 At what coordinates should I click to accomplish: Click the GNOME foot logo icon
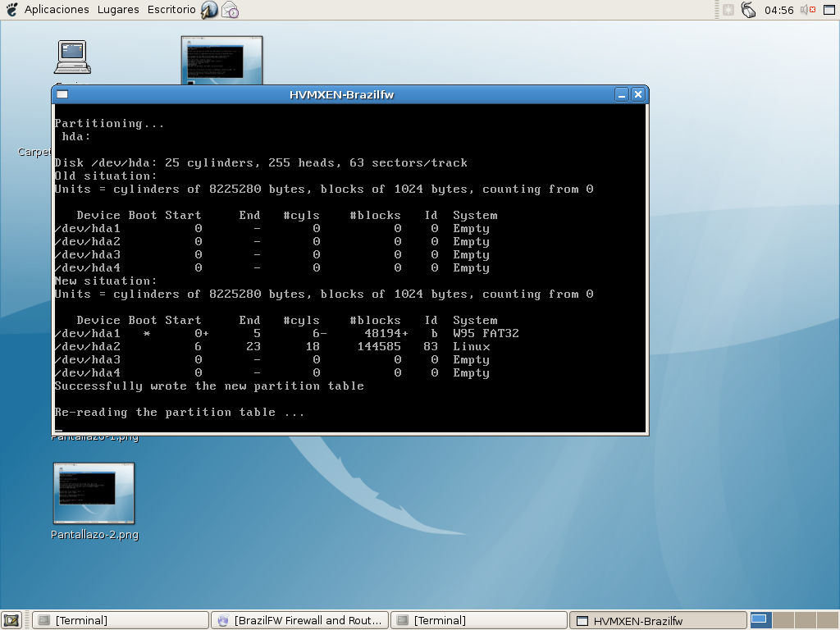tap(11, 10)
